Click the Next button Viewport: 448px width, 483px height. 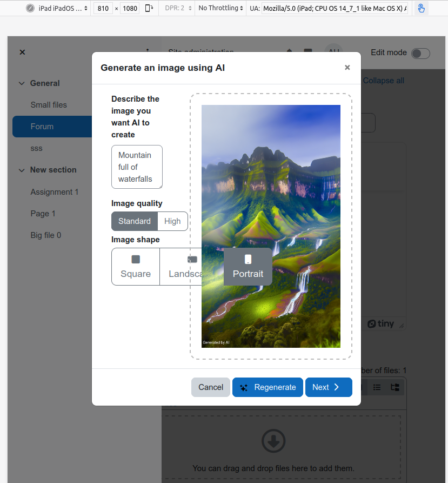click(329, 387)
